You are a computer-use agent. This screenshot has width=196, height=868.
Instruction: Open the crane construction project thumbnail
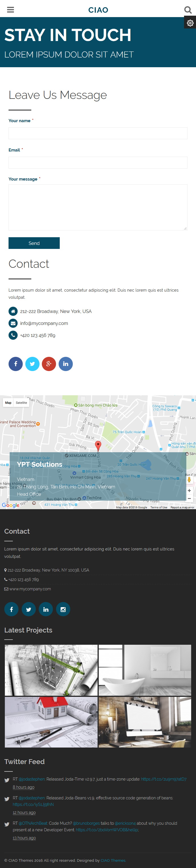click(x=51, y=670)
